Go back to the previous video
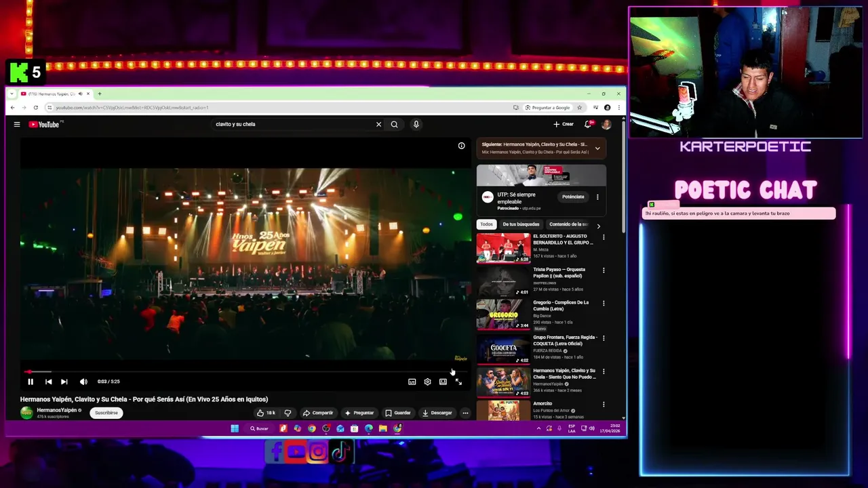Image resolution: width=868 pixels, height=488 pixels. (x=48, y=382)
